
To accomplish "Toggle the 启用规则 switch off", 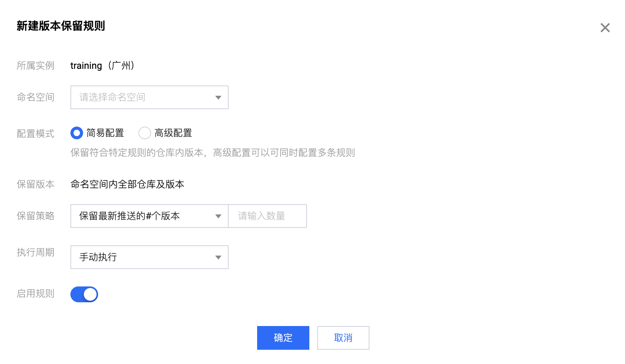I will pos(84,294).
